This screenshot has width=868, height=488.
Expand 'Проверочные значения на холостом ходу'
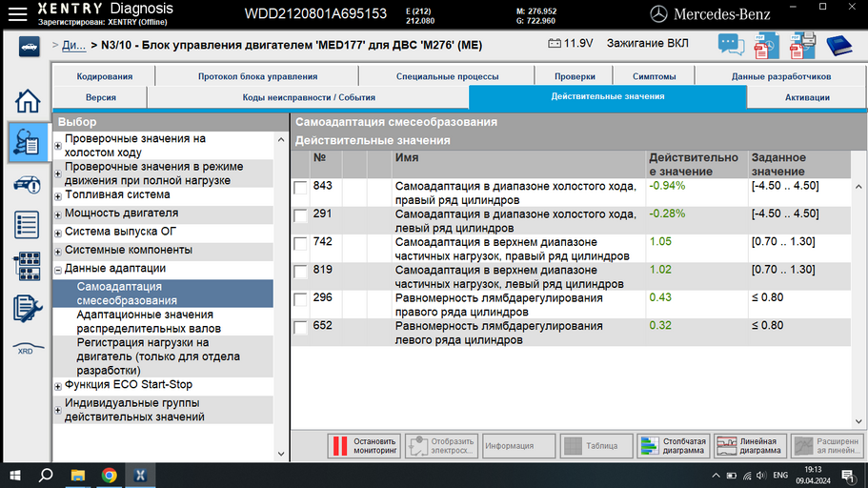point(58,146)
